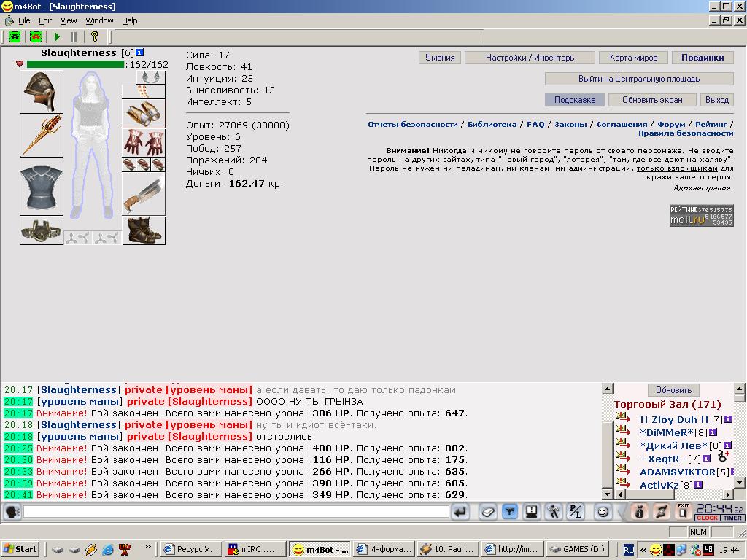Screen dimensions: 747x560
Task: Open Карта миров tab
Action: (633, 58)
